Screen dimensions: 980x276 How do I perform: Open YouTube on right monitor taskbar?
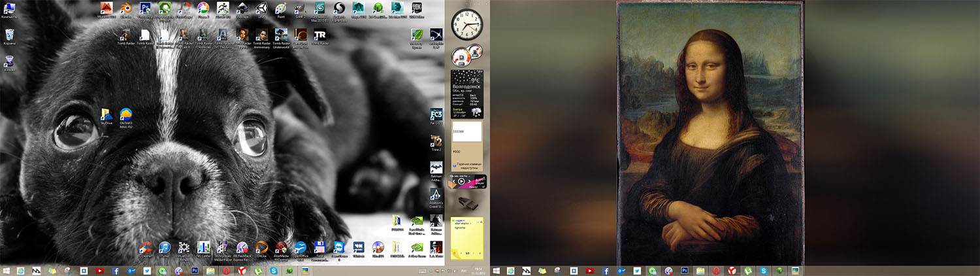coord(590,270)
